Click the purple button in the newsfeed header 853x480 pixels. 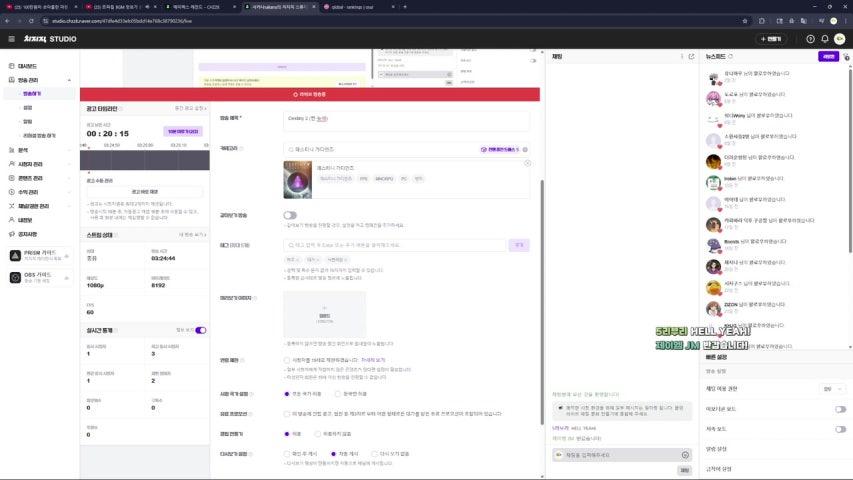tap(829, 57)
